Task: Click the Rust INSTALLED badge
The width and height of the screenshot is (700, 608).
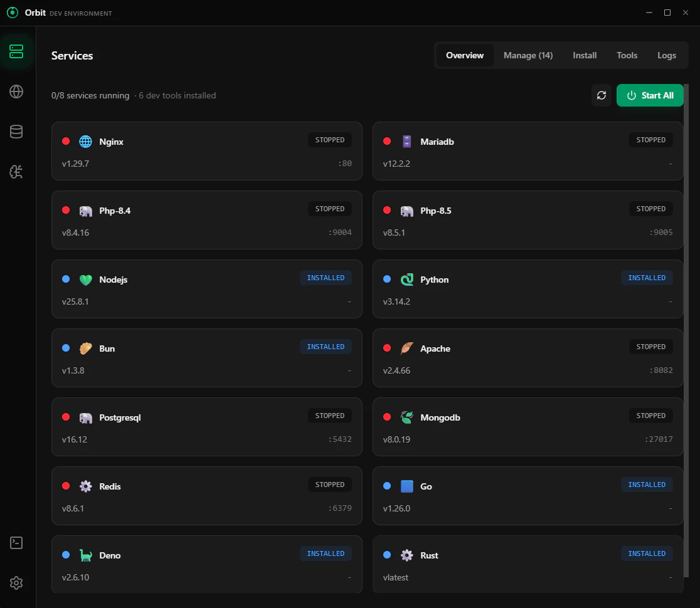Action: 647,553
